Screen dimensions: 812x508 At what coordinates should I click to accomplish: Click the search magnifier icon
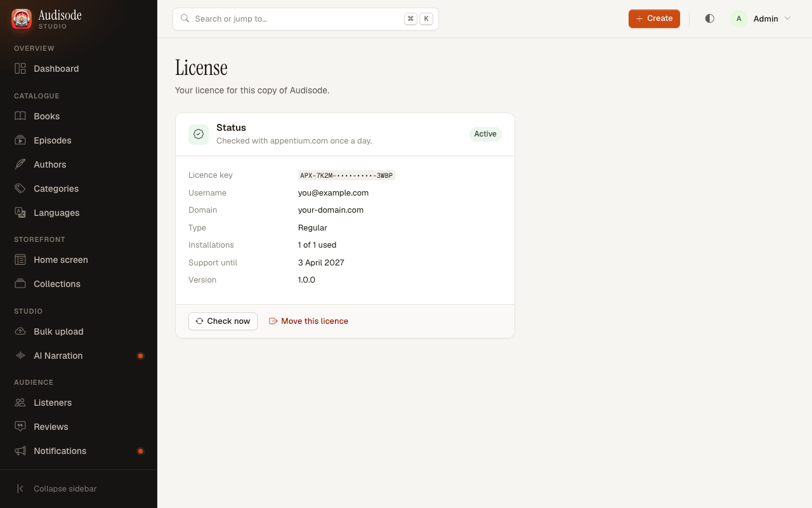point(185,18)
